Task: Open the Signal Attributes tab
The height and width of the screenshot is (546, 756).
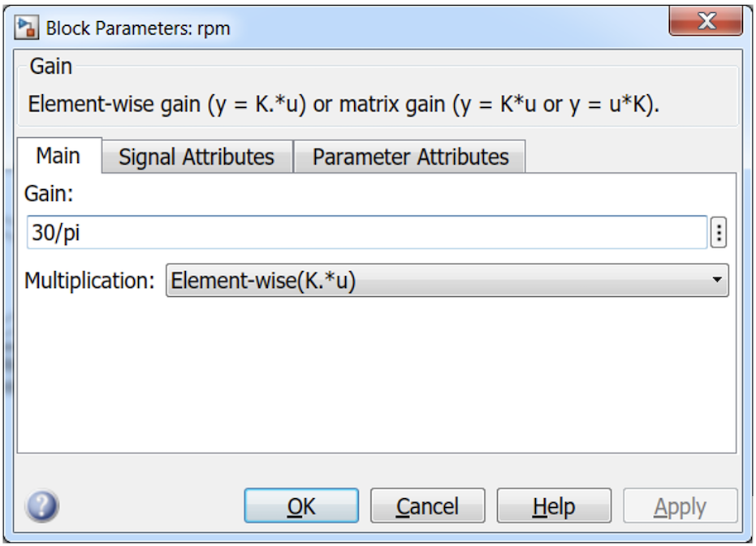Action: point(197,157)
